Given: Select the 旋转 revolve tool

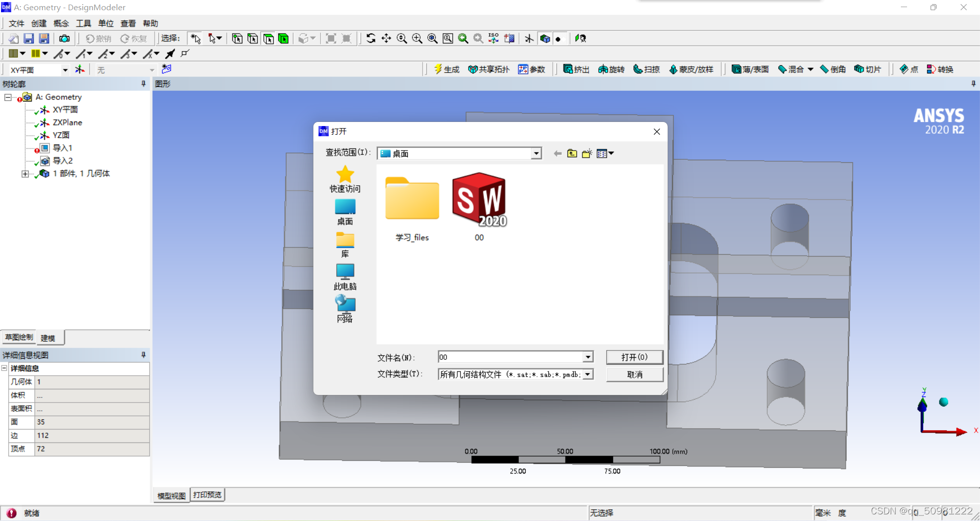Looking at the screenshot, I should pyautogui.click(x=611, y=69).
